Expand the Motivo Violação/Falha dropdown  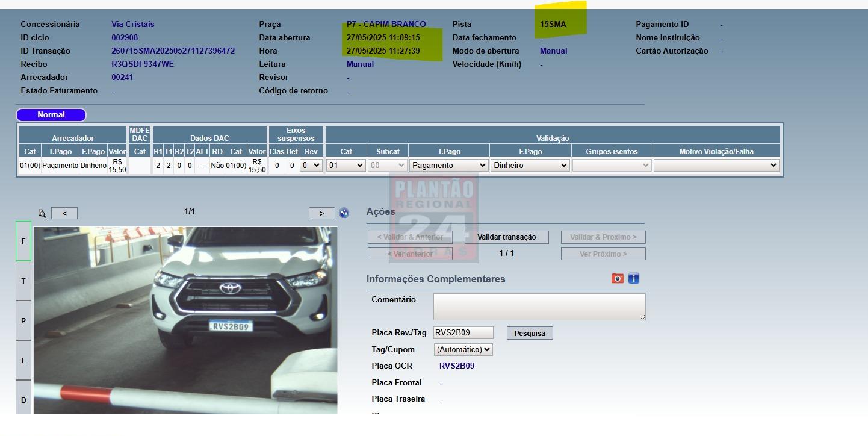[x=716, y=165]
